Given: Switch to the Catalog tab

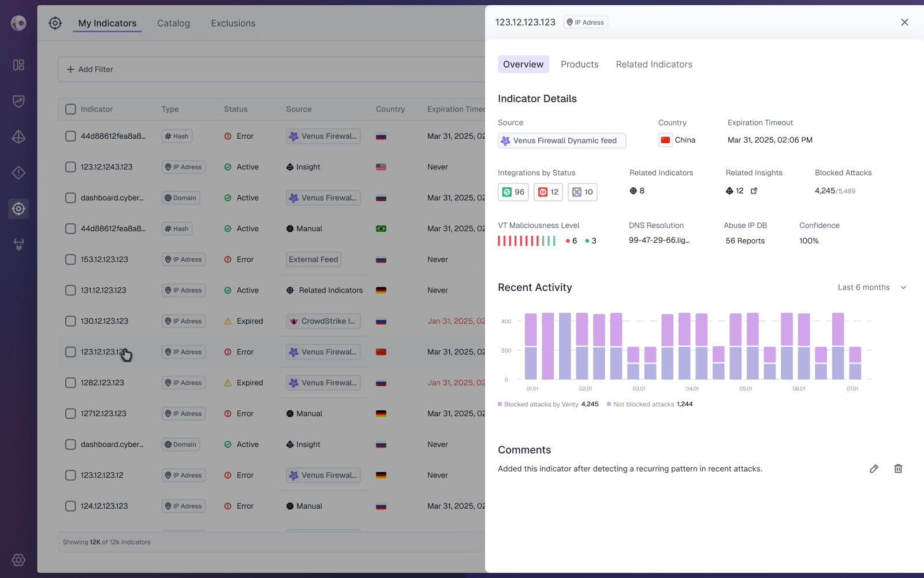Looking at the screenshot, I should [173, 23].
